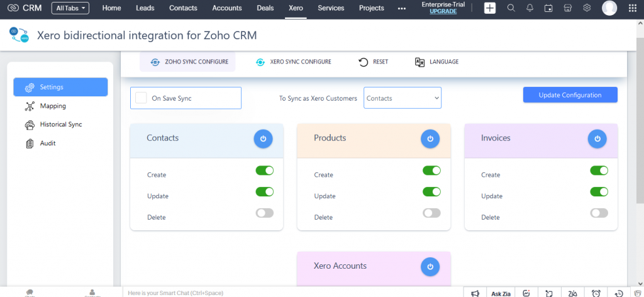Go to the Deals tab
Screen dimensions: 644x297
(265, 8)
